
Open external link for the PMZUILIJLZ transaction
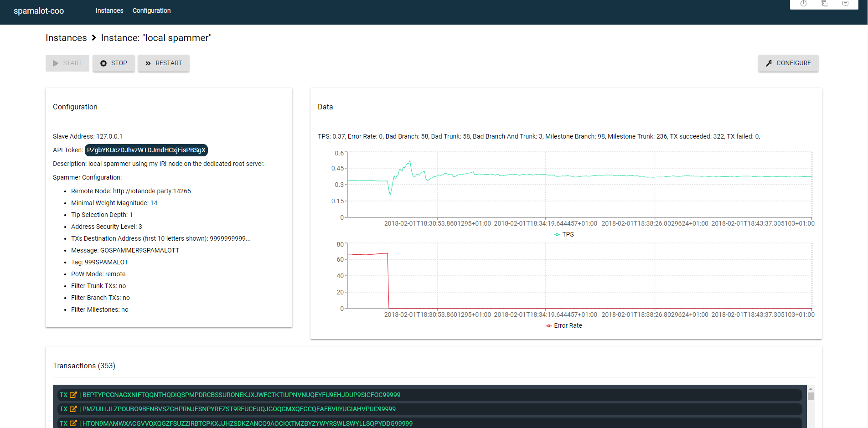click(x=73, y=409)
